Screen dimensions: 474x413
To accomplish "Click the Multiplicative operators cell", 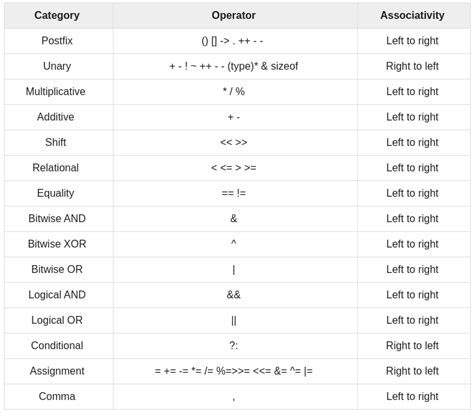I will pyautogui.click(x=234, y=91).
